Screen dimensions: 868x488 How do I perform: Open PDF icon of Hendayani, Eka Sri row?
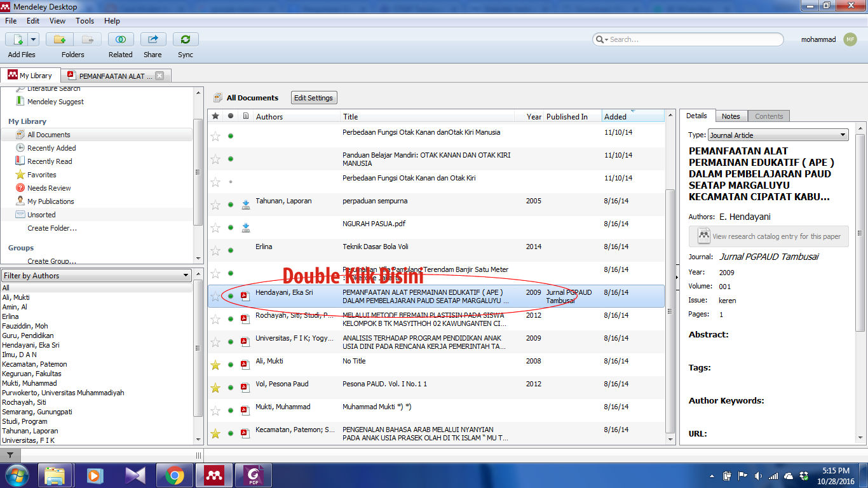pos(246,296)
